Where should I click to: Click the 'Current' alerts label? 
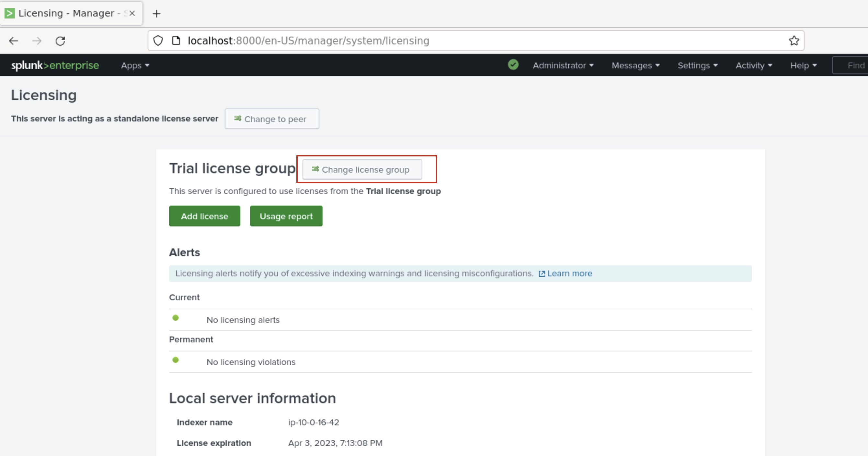tap(184, 297)
